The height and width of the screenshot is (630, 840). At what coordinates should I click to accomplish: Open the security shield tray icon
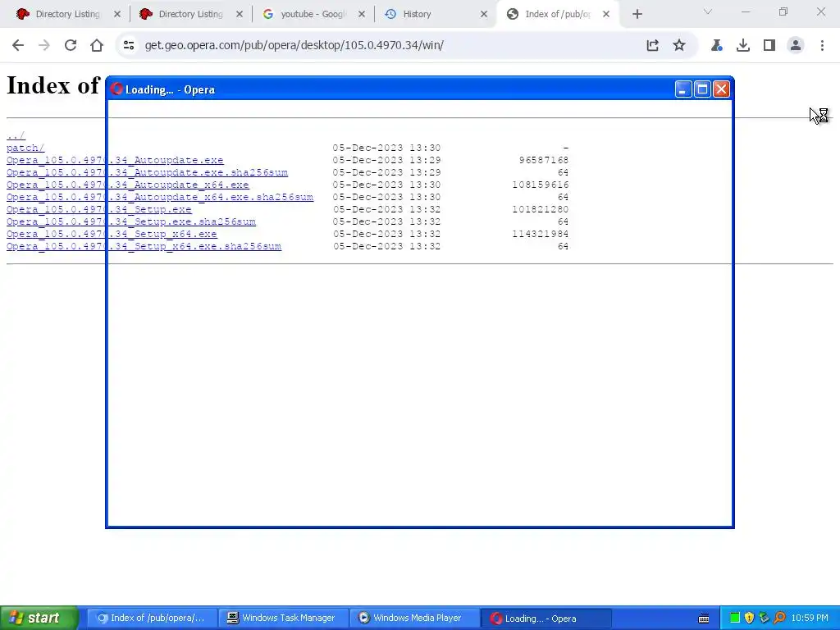pyautogui.click(x=750, y=619)
